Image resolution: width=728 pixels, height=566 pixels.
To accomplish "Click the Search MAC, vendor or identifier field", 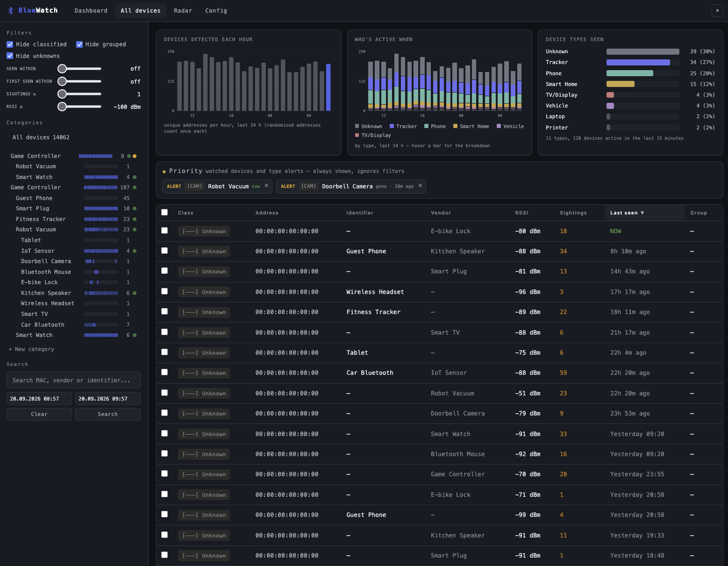I will [x=73, y=380].
